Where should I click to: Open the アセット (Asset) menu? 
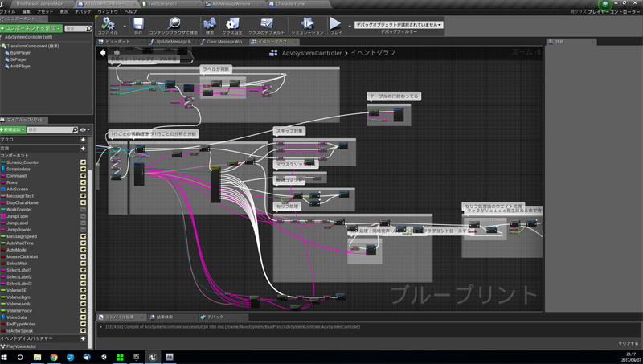[x=45, y=12]
